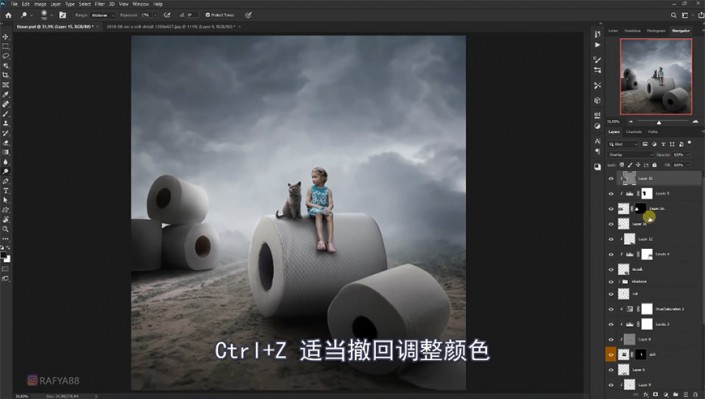
Task: Click the Home icon in options bar
Action: pos(8,15)
